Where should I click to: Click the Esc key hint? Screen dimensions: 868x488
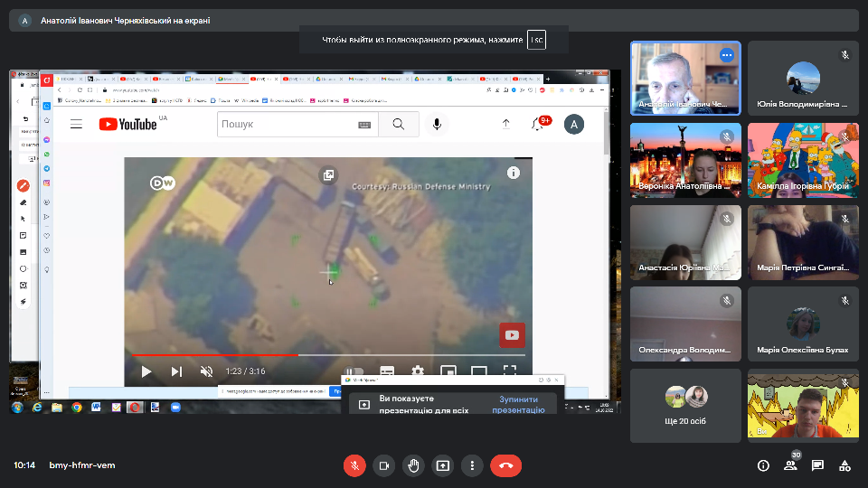click(x=536, y=40)
